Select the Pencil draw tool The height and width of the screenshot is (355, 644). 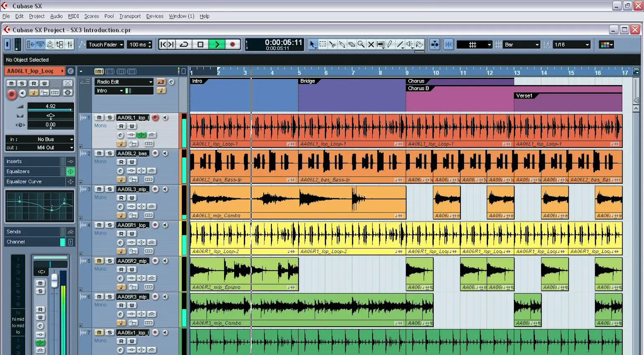point(390,45)
